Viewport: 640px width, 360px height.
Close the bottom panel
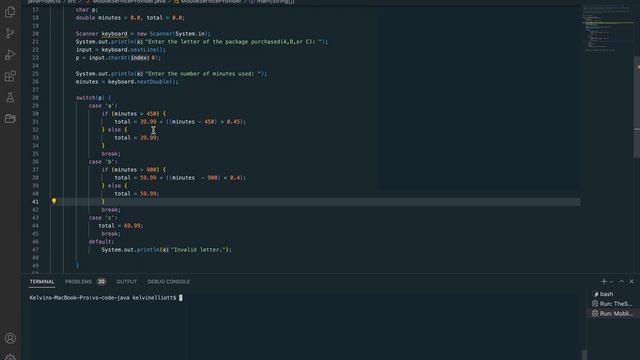[631, 281]
